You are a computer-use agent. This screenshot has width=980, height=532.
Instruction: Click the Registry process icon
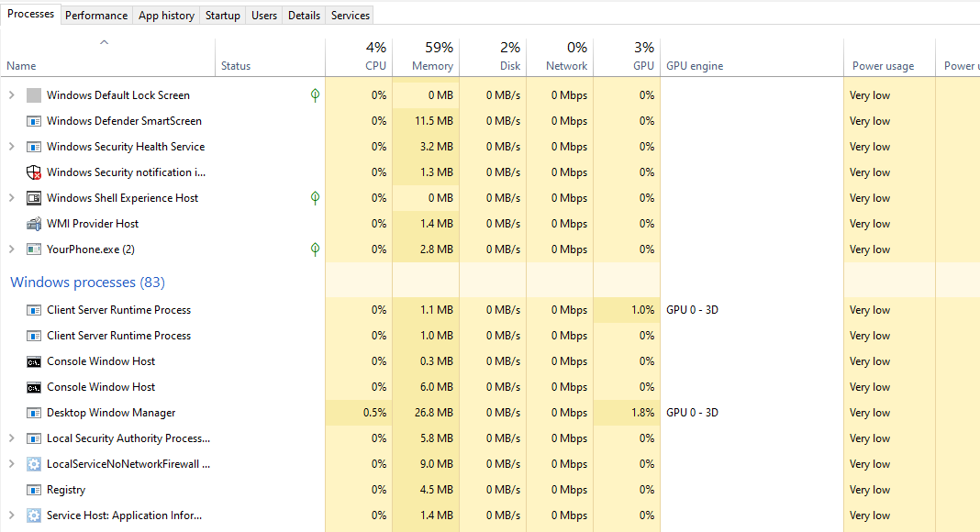point(34,490)
